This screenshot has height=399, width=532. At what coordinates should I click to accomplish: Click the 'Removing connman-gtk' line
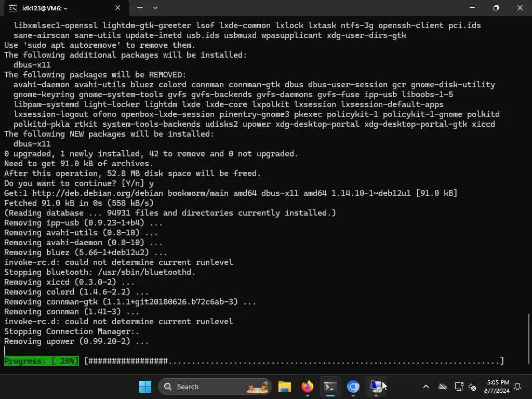click(130, 302)
